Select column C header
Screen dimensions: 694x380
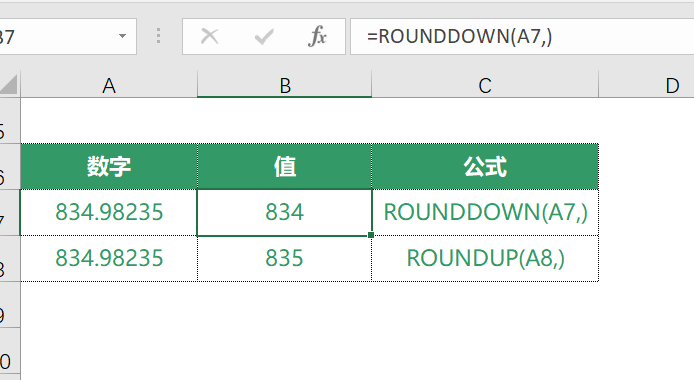tap(485, 85)
